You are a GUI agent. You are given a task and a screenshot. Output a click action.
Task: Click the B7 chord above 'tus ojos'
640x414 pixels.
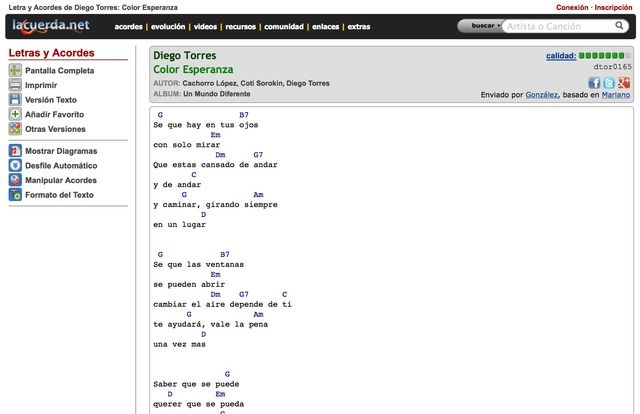pos(244,115)
